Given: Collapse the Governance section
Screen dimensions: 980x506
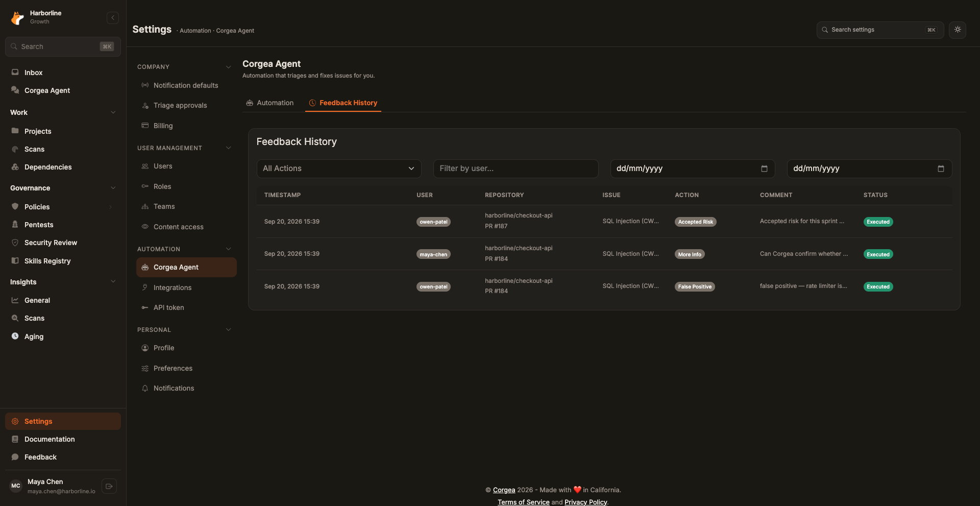Looking at the screenshot, I should click(x=113, y=188).
